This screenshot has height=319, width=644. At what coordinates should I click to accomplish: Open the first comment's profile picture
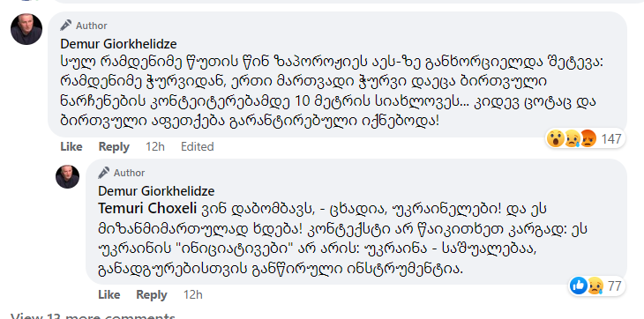click(x=26, y=29)
